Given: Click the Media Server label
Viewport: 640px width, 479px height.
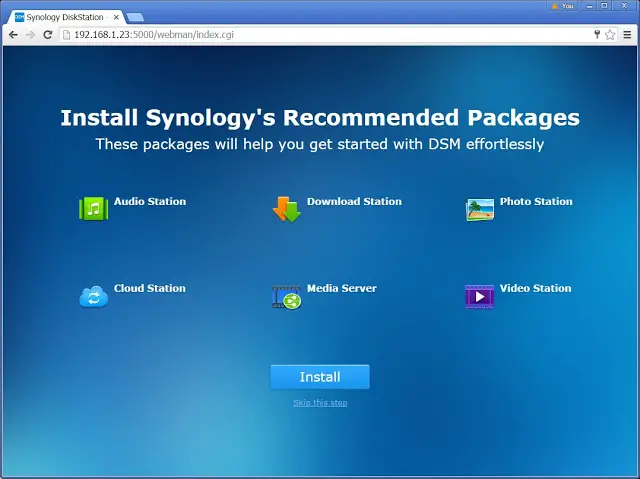Looking at the screenshot, I should tap(342, 288).
